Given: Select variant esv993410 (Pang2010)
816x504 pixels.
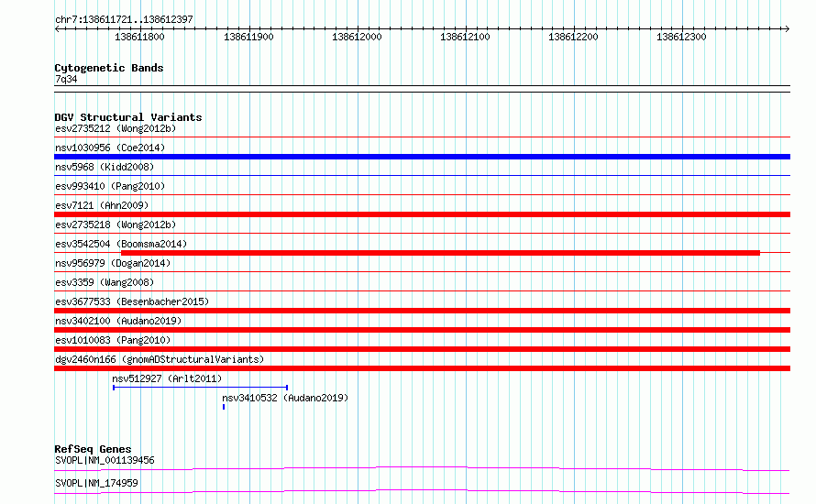Looking at the screenshot, I should click(x=110, y=186).
